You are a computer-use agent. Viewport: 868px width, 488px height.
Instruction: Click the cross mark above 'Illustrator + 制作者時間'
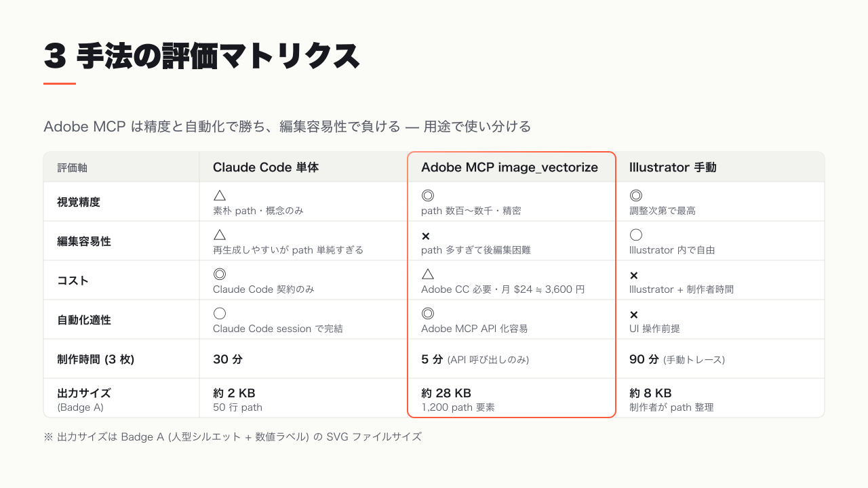pyautogui.click(x=634, y=275)
